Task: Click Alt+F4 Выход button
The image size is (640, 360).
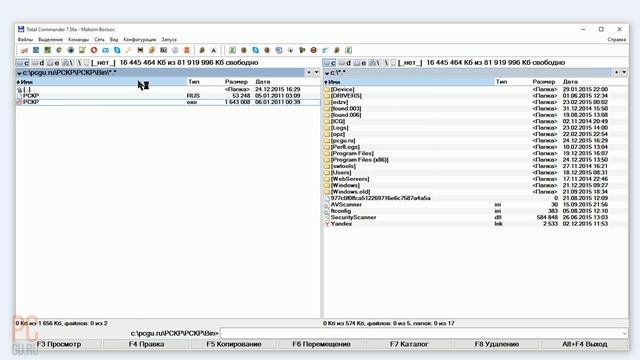Action: point(584,344)
